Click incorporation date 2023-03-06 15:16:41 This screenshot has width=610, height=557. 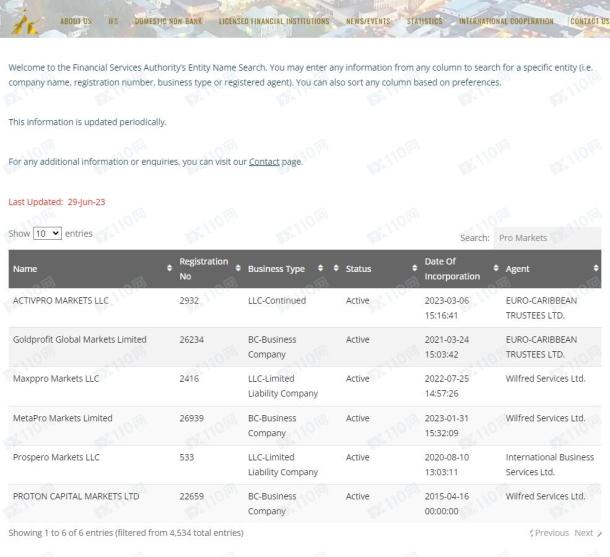click(x=447, y=308)
